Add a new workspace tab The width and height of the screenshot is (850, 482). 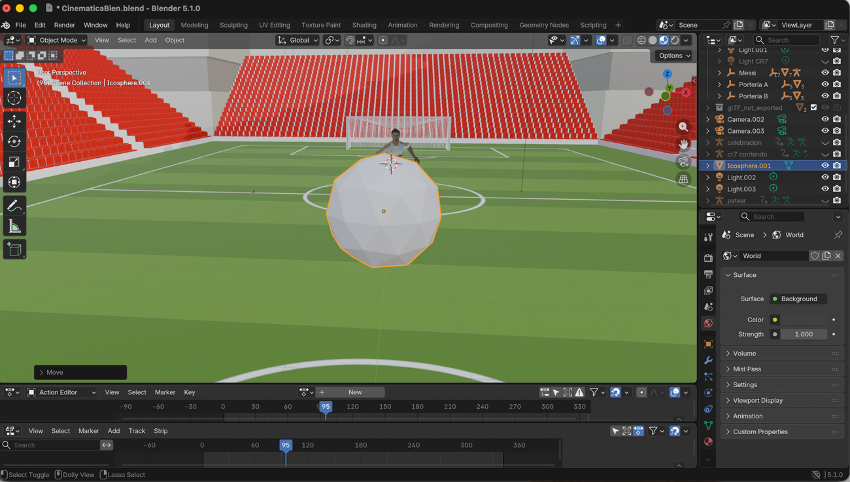tap(618, 25)
